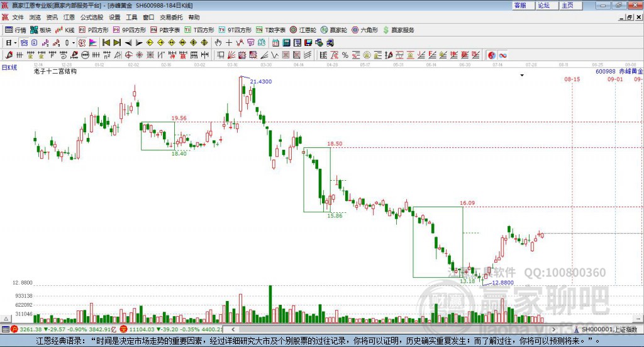Click the 老子十二宫结构 label
The image size is (644, 347).
(55, 71)
